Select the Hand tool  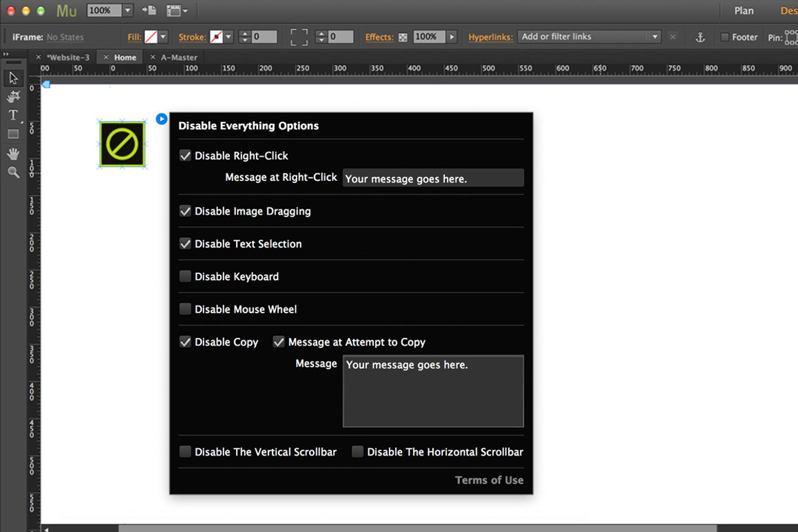pos(13,154)
